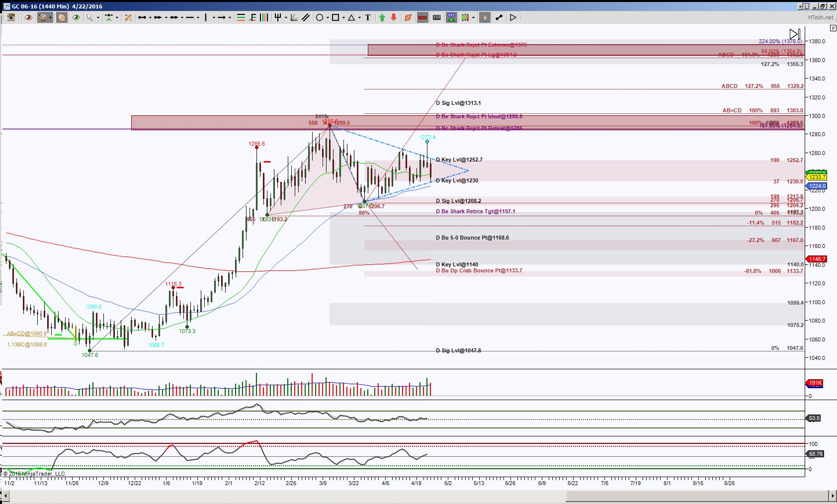Screen dimensions: 837x504
Task: Toggle the blue-green triangle indicator button
Action: tap(451, 17)
